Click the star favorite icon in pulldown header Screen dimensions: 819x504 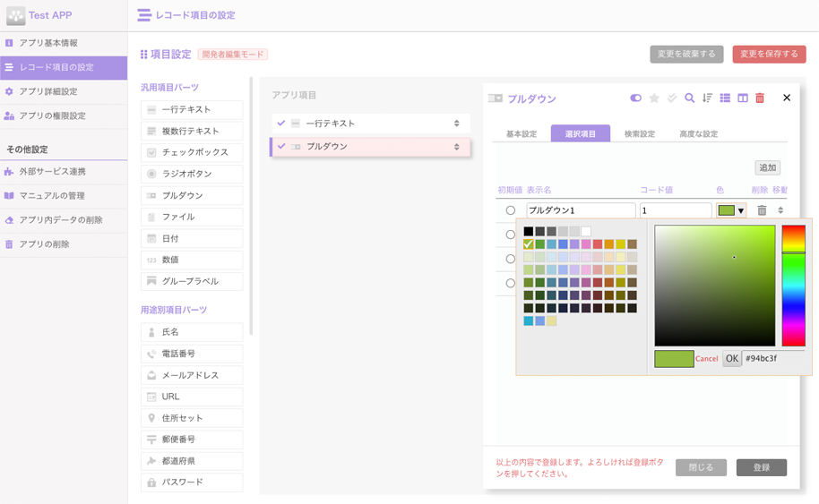point(654,98)
